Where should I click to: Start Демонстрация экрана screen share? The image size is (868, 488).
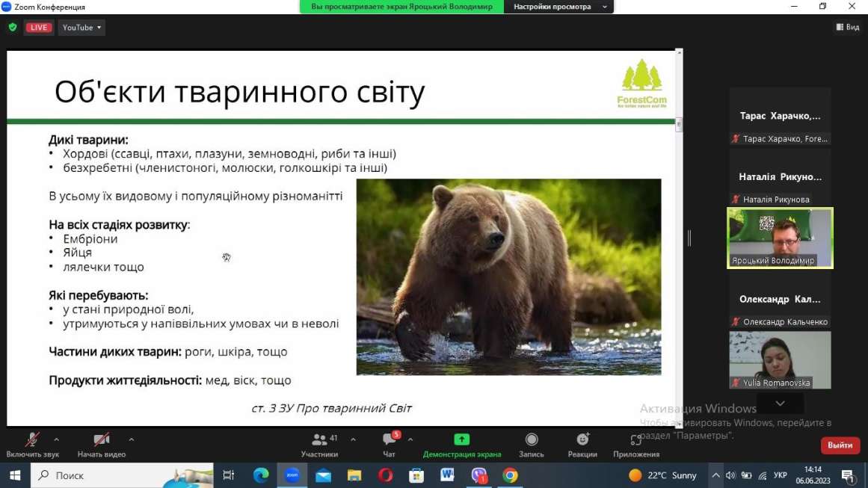(x=462, y=445)
